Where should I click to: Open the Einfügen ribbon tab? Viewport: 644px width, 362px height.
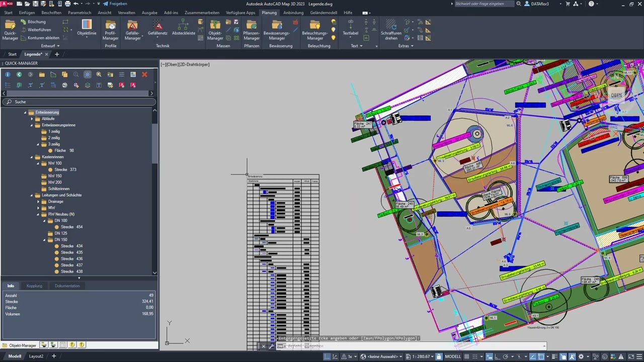coord(27,13)
